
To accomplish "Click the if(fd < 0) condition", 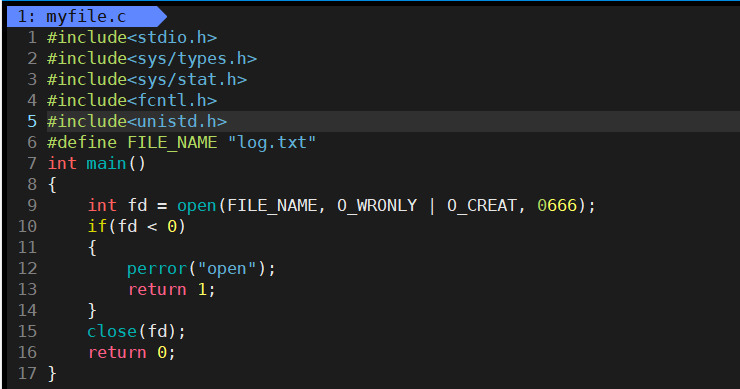I will [x=137, y=226].
